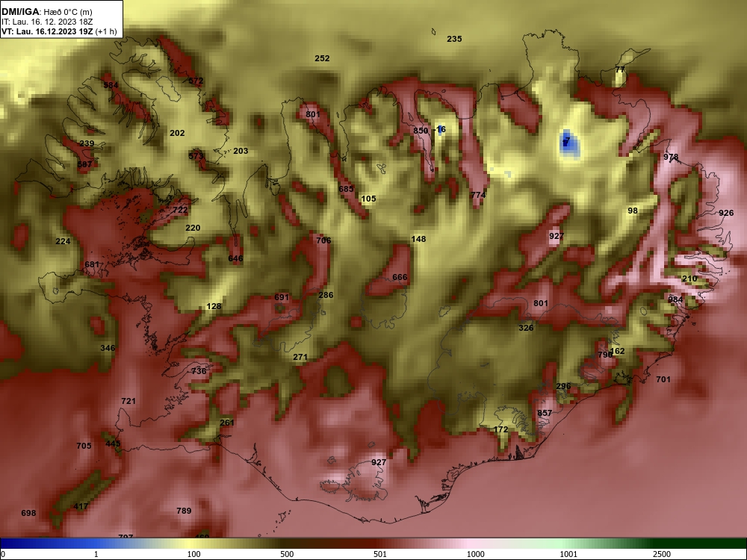Select the 346 value label

(x=108, y=348)
